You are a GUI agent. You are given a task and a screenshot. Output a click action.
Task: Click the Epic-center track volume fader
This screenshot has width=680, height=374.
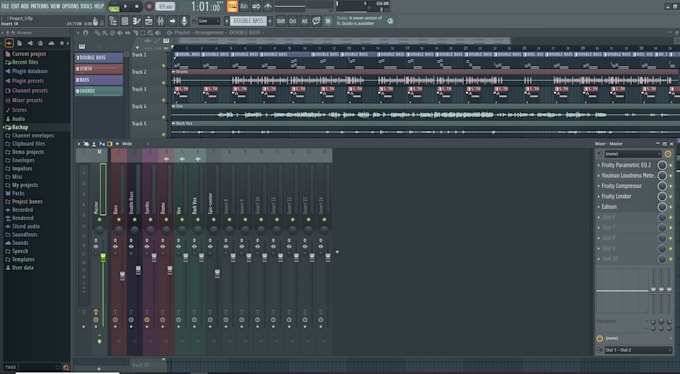[x=217, y=273]
